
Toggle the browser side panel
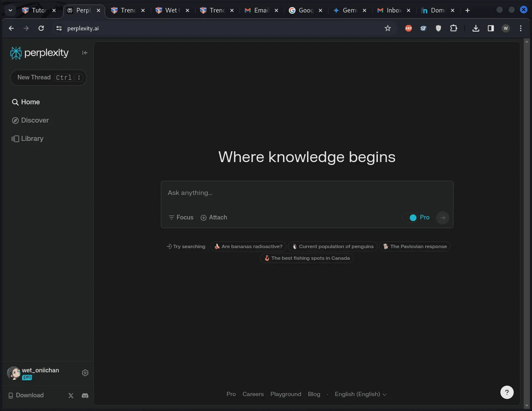[491, 28]
